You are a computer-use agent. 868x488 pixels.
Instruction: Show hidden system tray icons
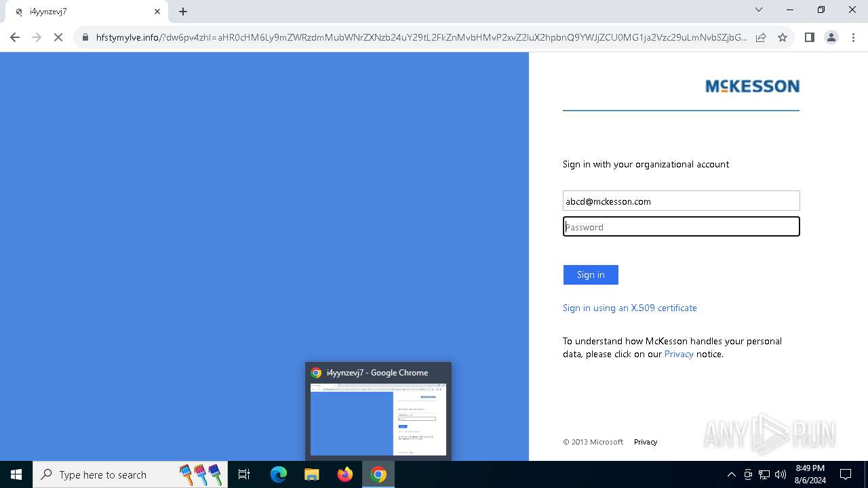pyautogui.click(x=731, y=474)
